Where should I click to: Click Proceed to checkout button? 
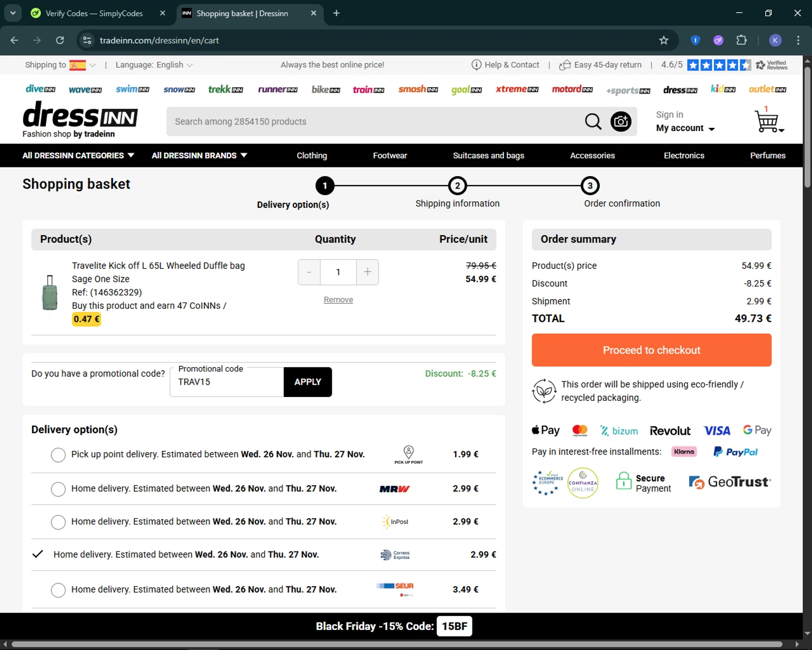[x=651, y=350]
